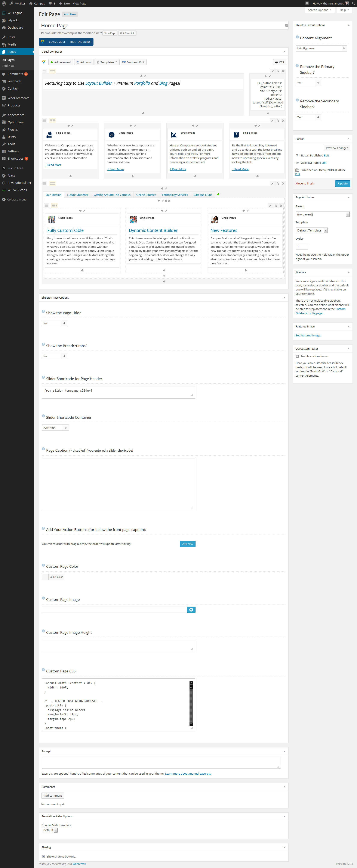The width and height of the screenshot is (357, 868).
Task: Open Appearance in the admin sidebar
Action: pyautogui.click(x=16, y=115)
